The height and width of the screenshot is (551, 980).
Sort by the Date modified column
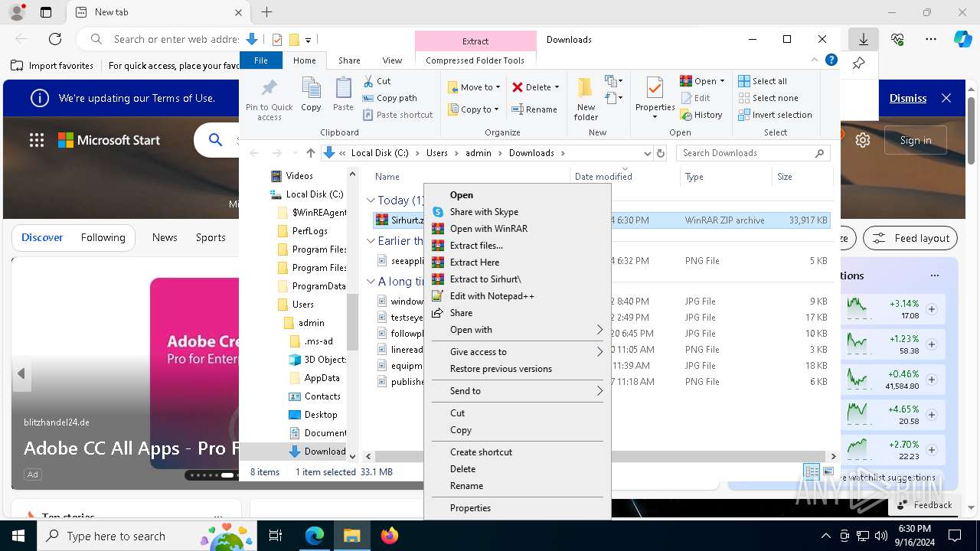625,177
